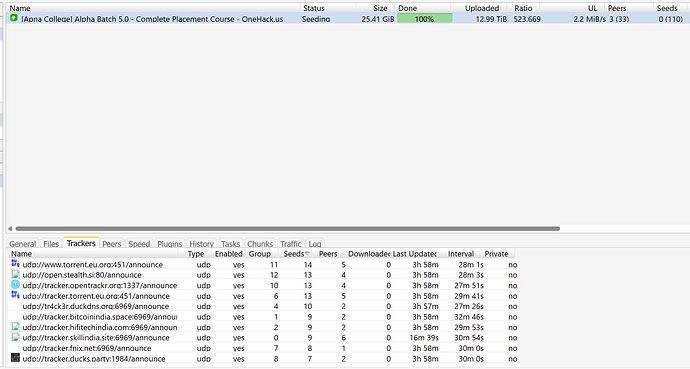Select udp://tracker.skillindia.site:6969/announce row
Viewport: 690px width, 369px height.
[263, 338]
